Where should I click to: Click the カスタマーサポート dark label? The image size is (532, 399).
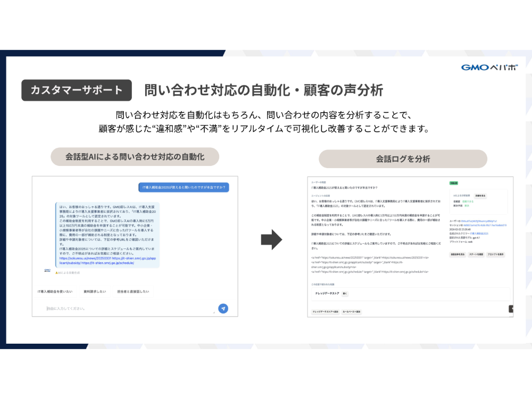tap(76, 90)
